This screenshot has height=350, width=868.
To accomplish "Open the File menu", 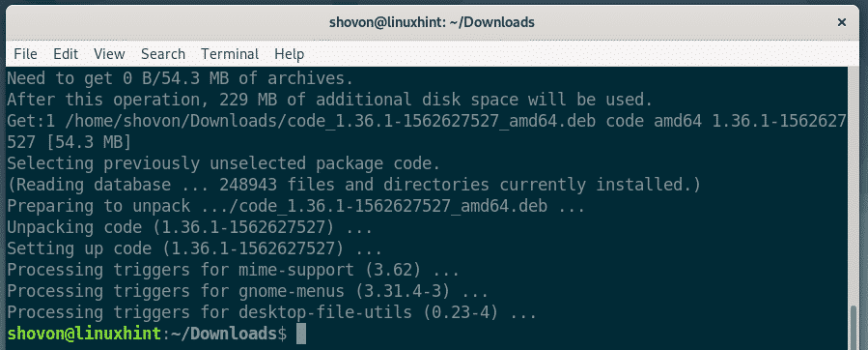I will 25,54.
